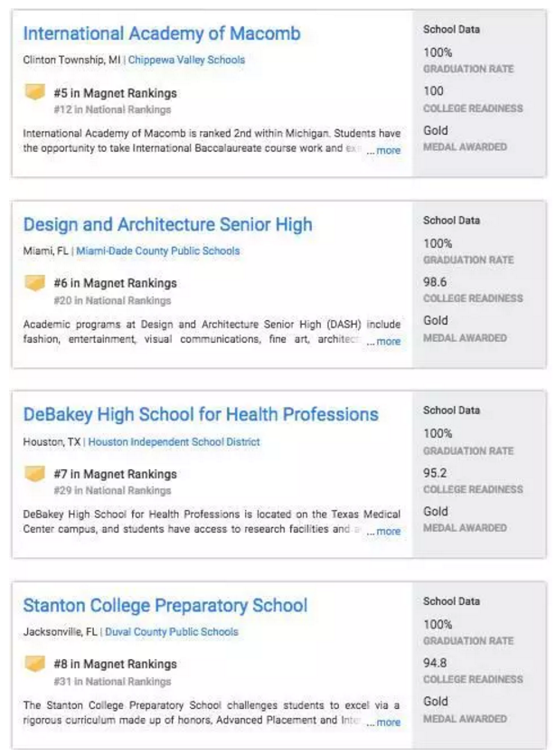Open DeBakey High School for Health Professions
556x756 pixels.
coord(201,415)
